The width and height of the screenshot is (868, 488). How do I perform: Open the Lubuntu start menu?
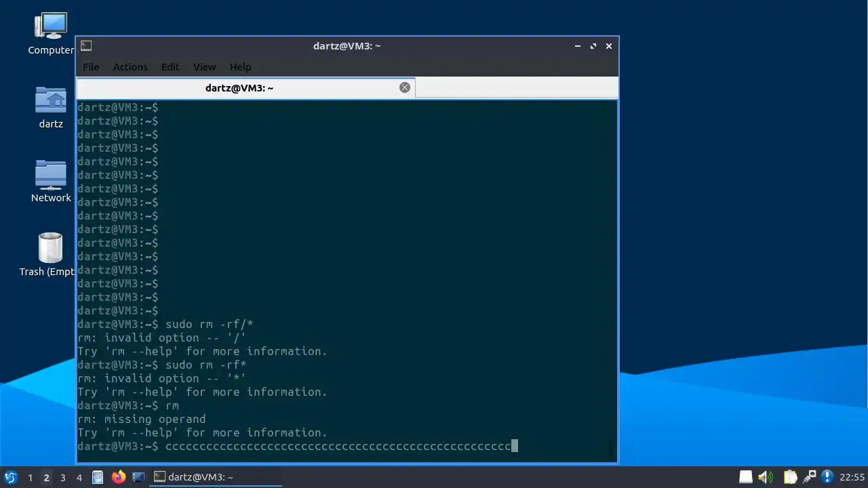(x=10, y=477)
